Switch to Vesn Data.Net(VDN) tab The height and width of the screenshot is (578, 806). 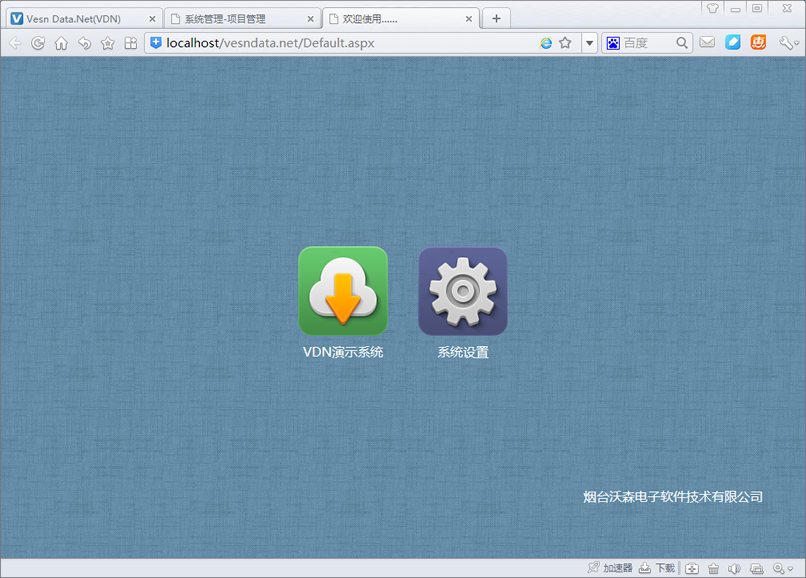point(75,19)
